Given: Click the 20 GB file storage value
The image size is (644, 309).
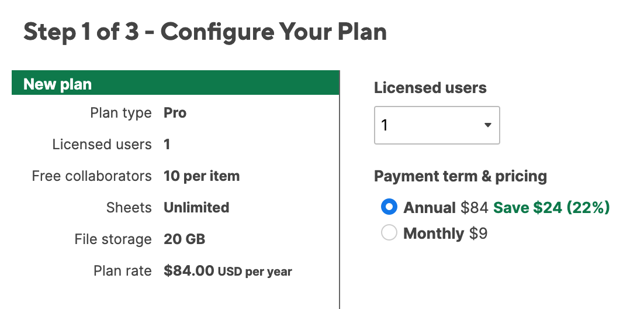Looking at the screenshot, I should (x=185, y=239).
